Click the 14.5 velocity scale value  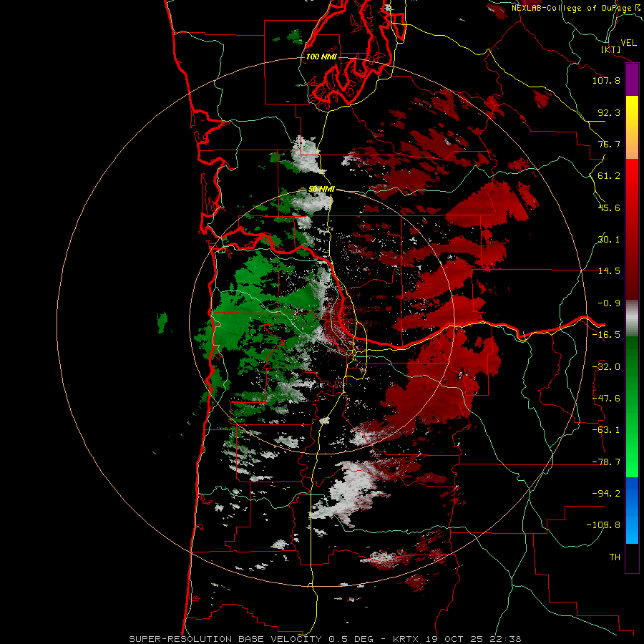(x=609, y=271)
